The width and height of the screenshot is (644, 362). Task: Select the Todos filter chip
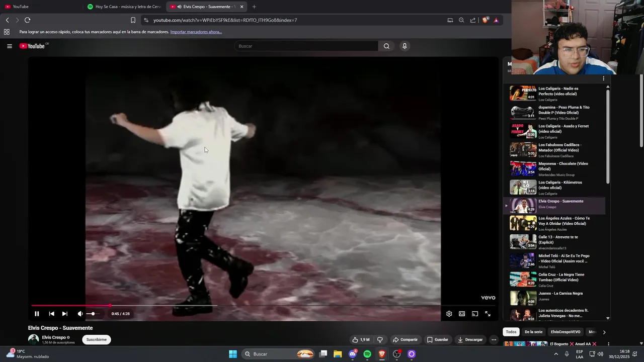(511, 332)
